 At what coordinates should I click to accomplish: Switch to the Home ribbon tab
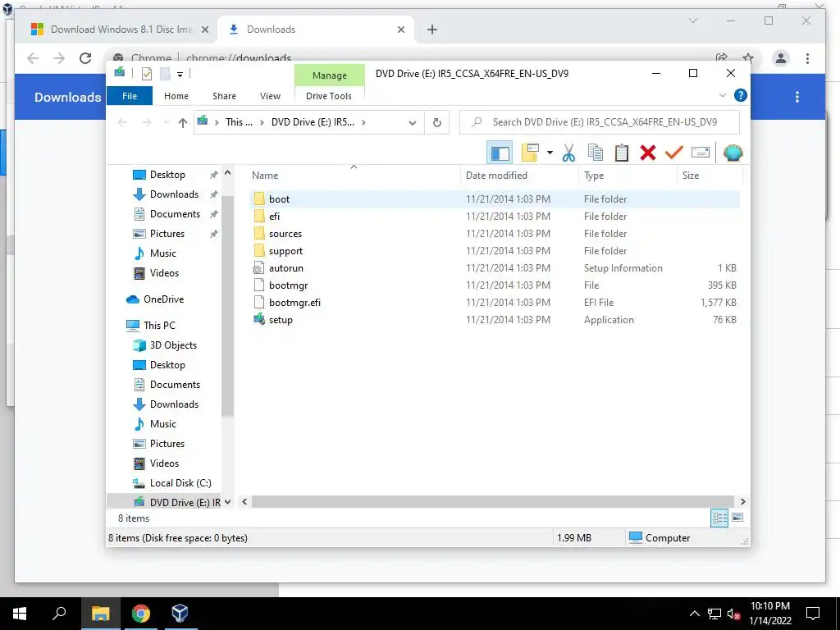coord(176,96)
